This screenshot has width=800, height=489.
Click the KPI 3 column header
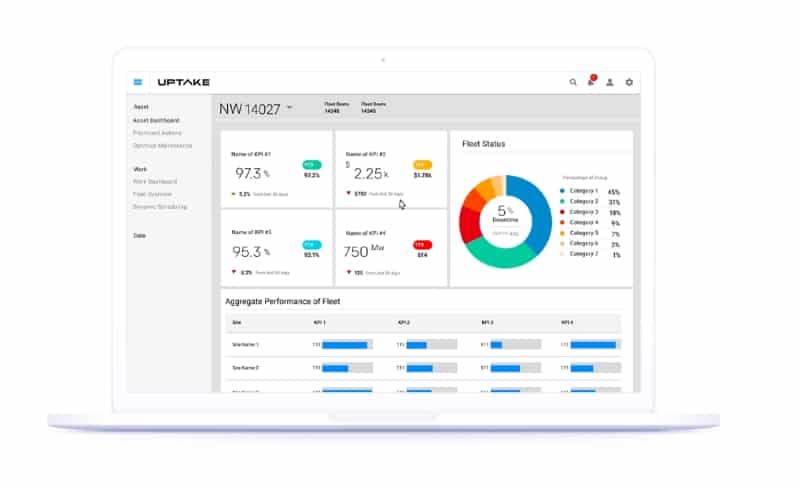[487, 323]
